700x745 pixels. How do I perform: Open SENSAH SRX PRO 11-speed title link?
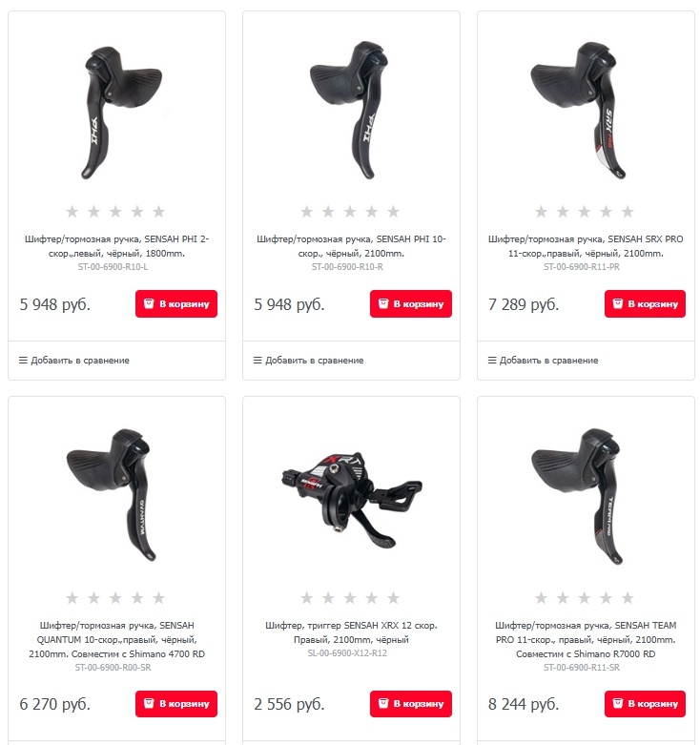pos(586,246)
